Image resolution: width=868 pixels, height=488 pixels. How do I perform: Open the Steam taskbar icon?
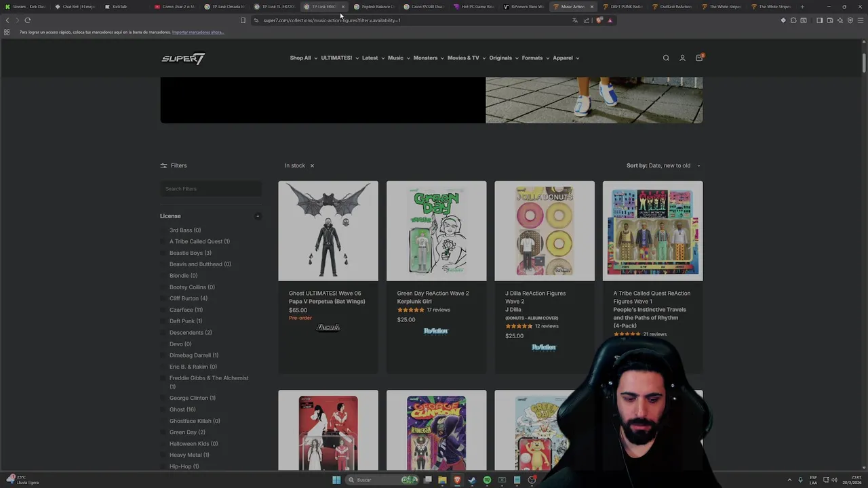472,480
